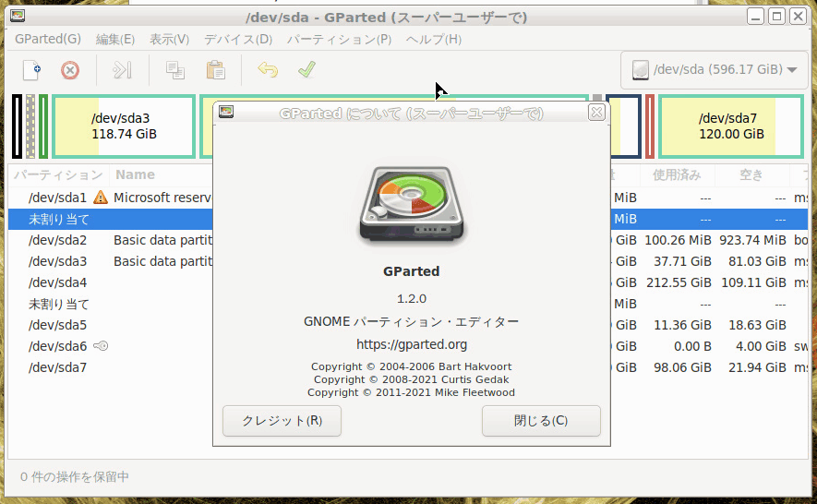Click the version number 1.2.0
This screenshot has height=504, width=817.
[412, 299]
